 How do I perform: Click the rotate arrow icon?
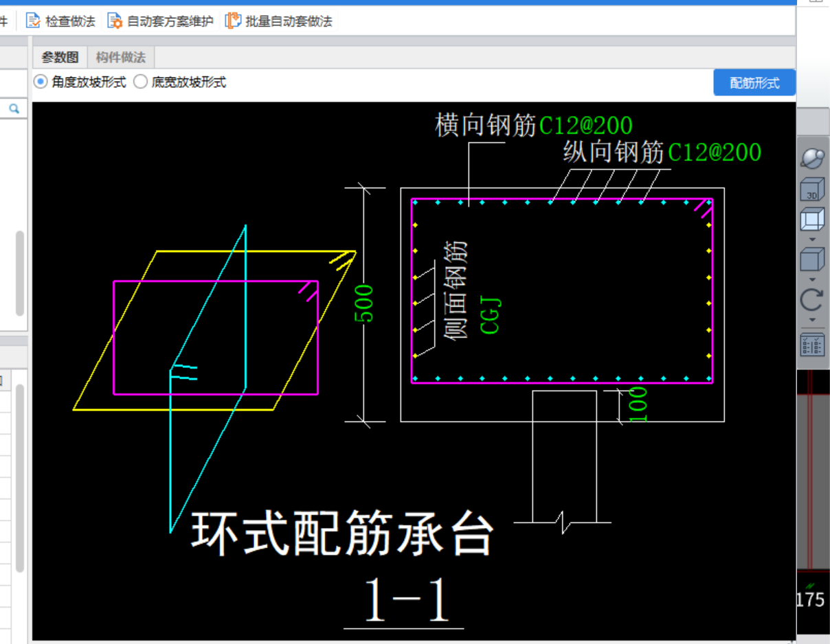[x=812, y=301]
